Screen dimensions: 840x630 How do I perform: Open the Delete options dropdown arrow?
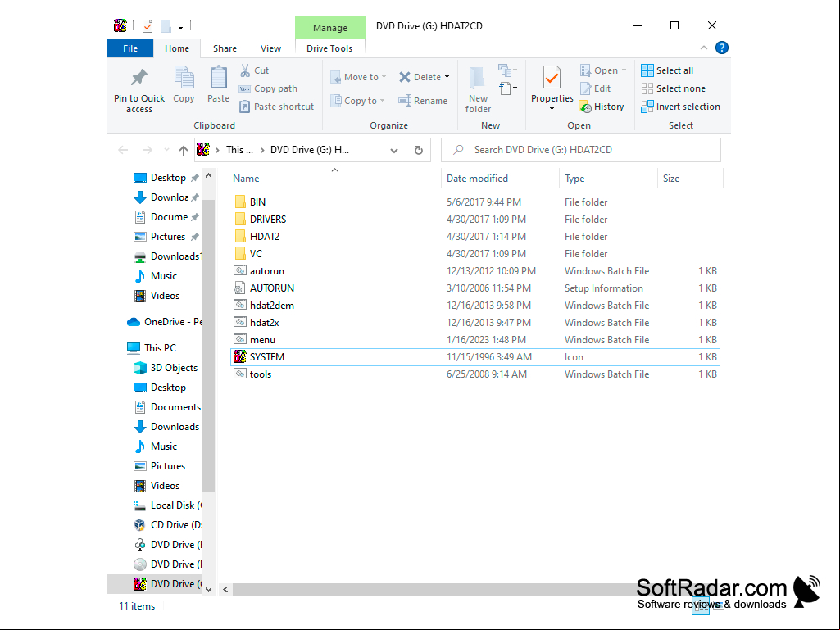447,77
